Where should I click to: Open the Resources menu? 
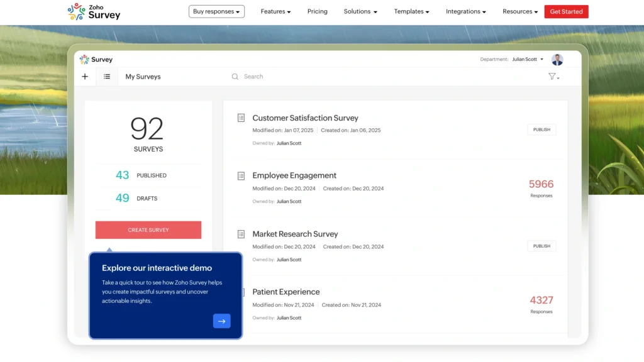[520, 11]
